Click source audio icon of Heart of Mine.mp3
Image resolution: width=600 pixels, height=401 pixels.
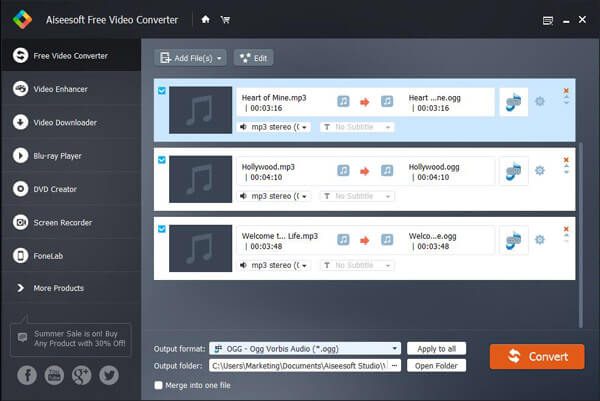click(x=343, y=101)
